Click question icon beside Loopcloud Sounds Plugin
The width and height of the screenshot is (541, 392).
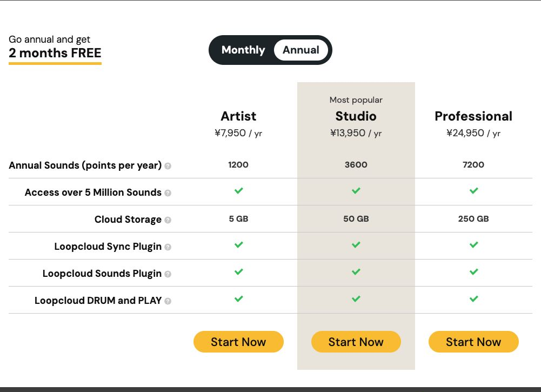[168, 274]
